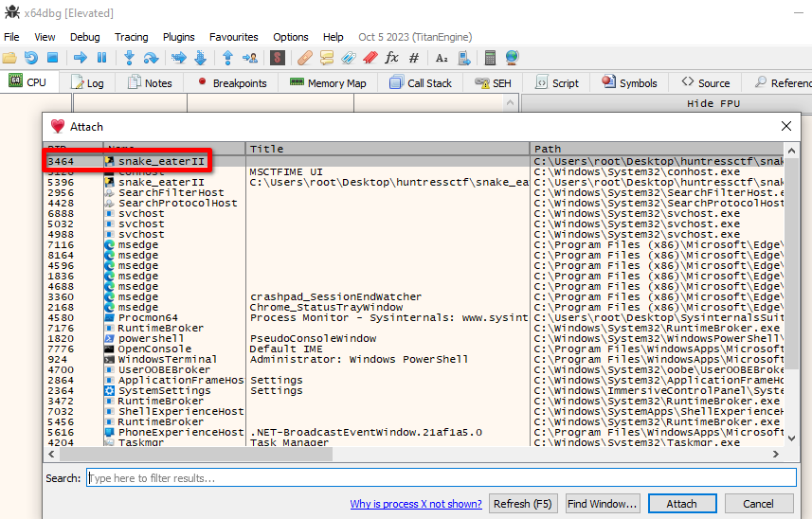Viewport: 812px width, 519px height.
Task: Open the View menu
Action: pyautogui.click(x=45, y=37)
